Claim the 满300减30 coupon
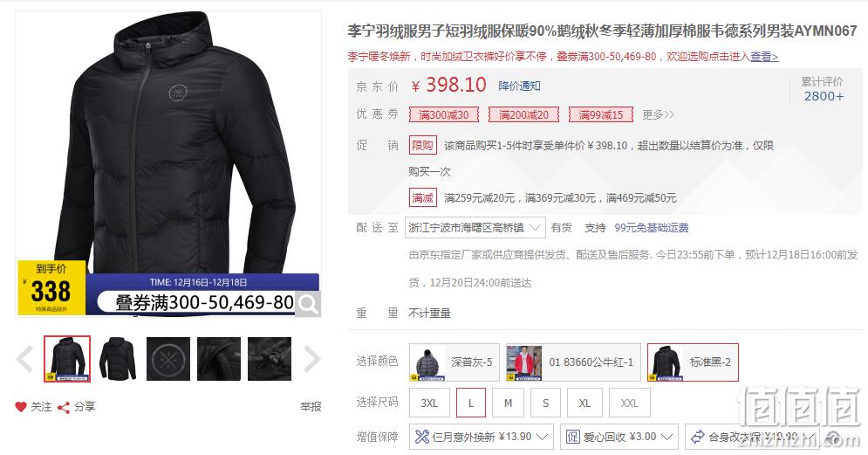This screenshot has height=455, width=868. click(x=444, y=114)
